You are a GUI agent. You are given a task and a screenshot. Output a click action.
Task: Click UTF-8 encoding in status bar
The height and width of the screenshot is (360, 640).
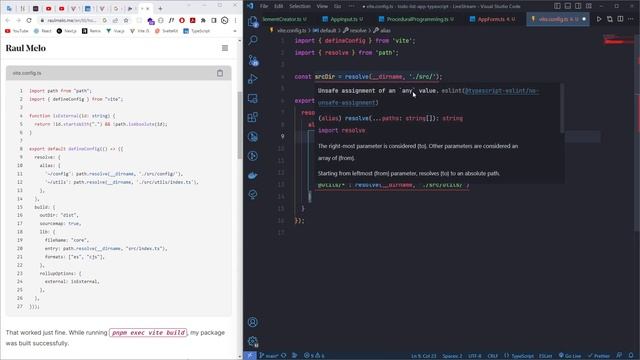(x=474, y=356)
